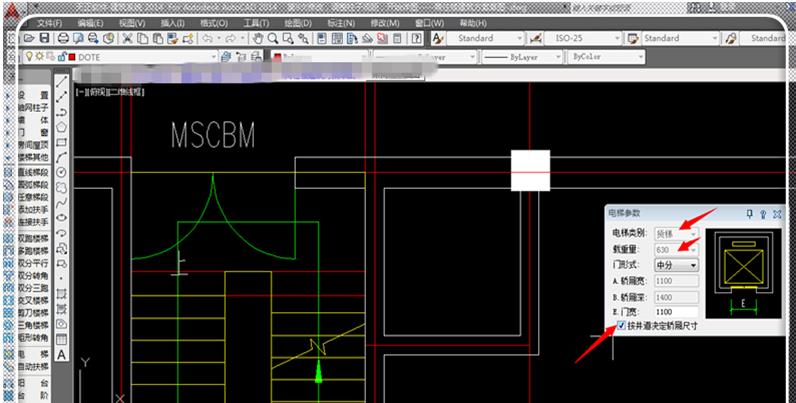The height and width of the screenshot is (403, 796).
Task: Click the help icon in 电梯参数 dialog
Action: (762, 214)
